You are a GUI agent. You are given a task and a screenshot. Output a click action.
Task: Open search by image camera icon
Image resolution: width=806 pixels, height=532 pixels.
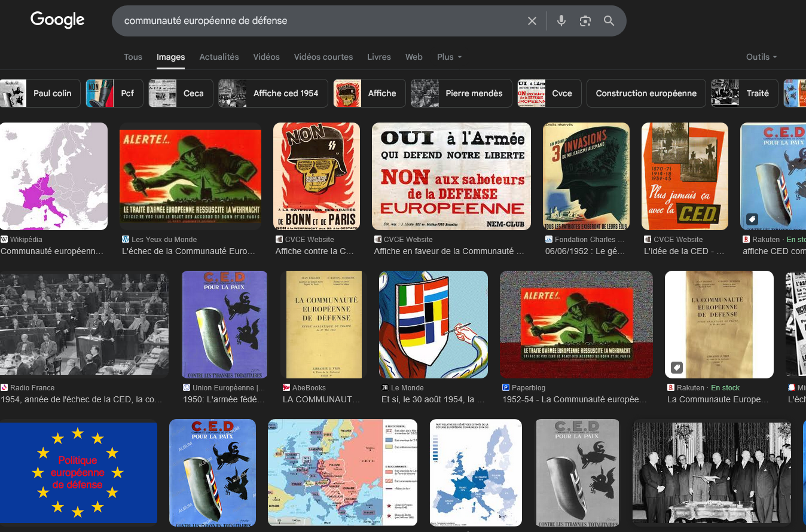point(585,21)
